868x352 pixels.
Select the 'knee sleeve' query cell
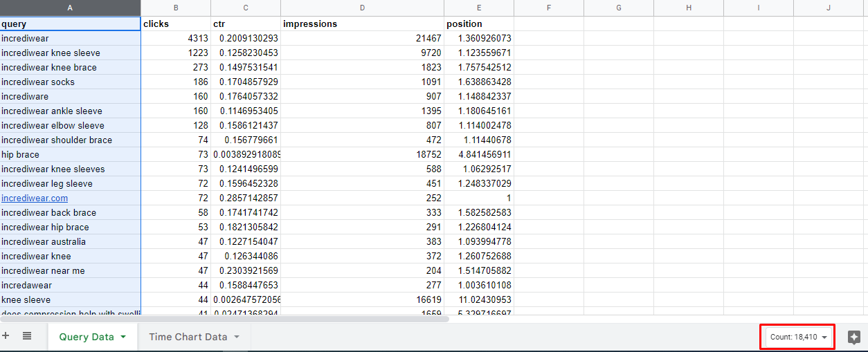pos(71,299)
